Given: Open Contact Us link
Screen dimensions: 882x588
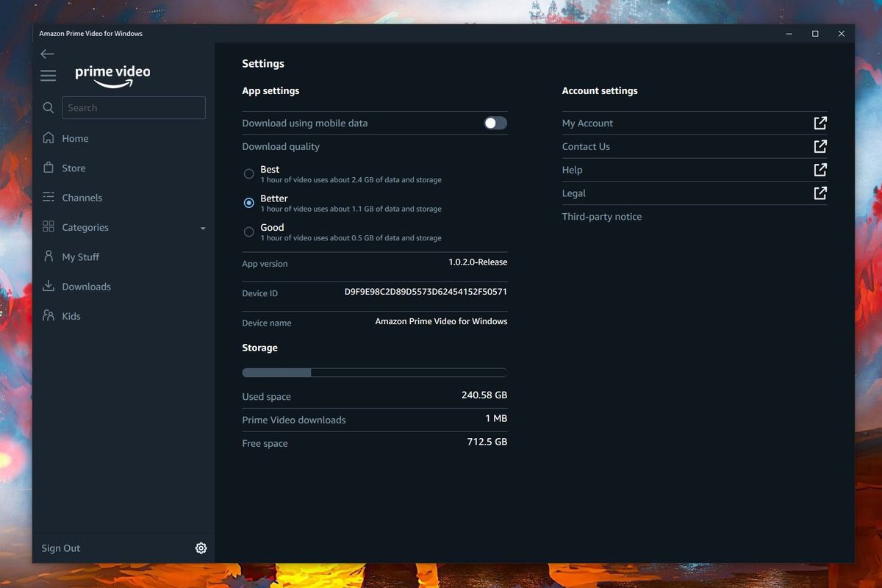Looking at the screenshot, I should pos(586,146).
